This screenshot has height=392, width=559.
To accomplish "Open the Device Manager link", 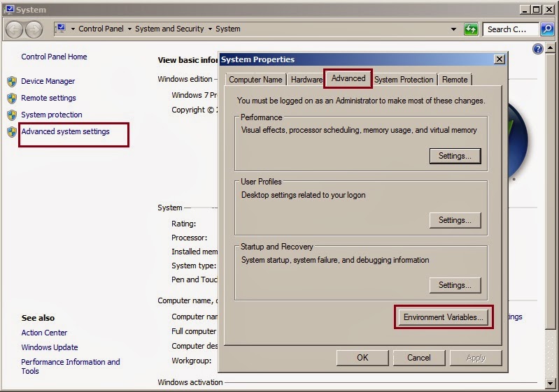I will (48, 81).
